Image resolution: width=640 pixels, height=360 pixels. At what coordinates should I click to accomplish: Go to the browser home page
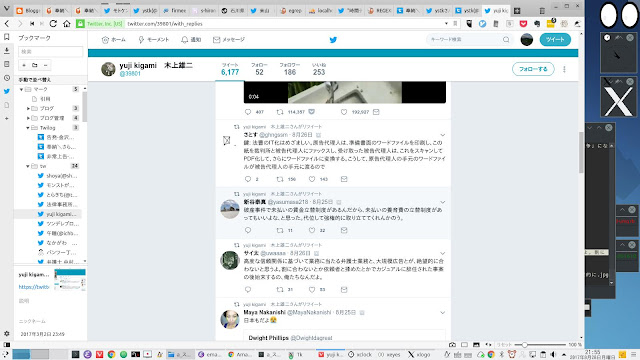[x=67, y=24]
